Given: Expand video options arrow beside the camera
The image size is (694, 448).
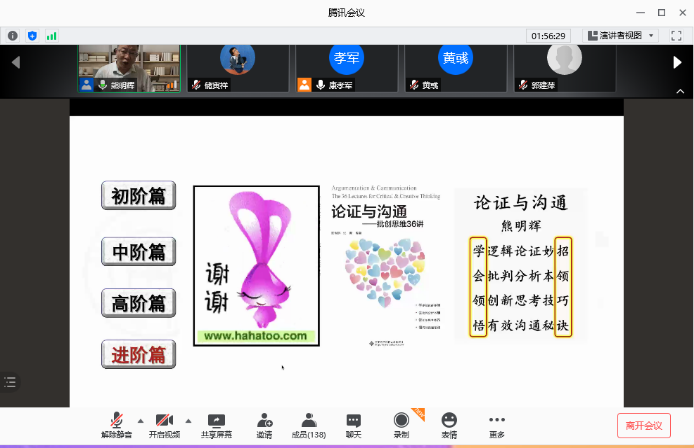Looking at the screenshot, I should click(188, 420).
